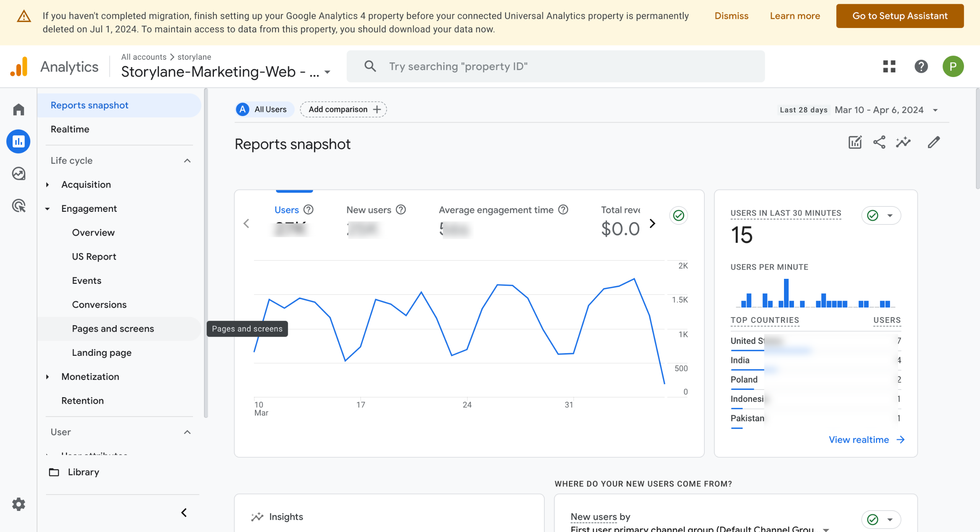The height and width of the screenshot is (532, 980).
Task: Focus the property ID search field
Action: [x=555, y=66]
